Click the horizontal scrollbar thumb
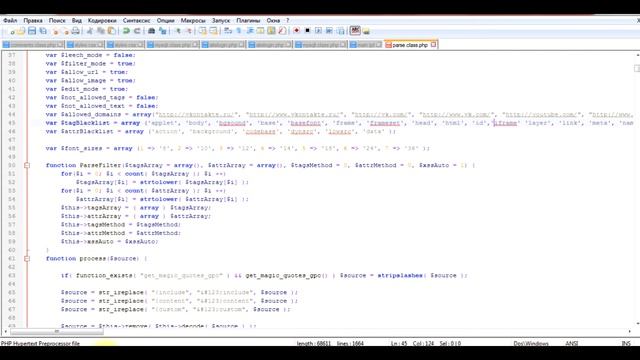Image resolution: width=640 pixels, height=360 pixels. [57, 331]
